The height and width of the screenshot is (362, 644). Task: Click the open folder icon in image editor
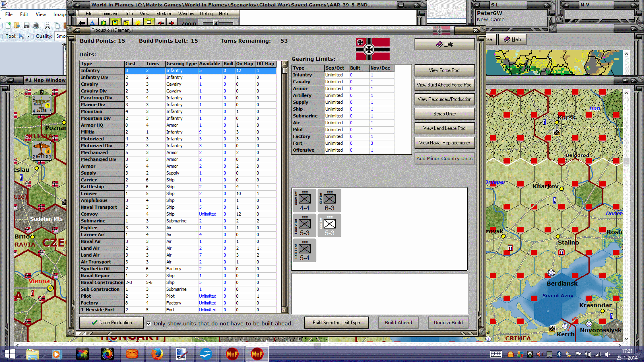pyautogui.click(x=17, y=25)
